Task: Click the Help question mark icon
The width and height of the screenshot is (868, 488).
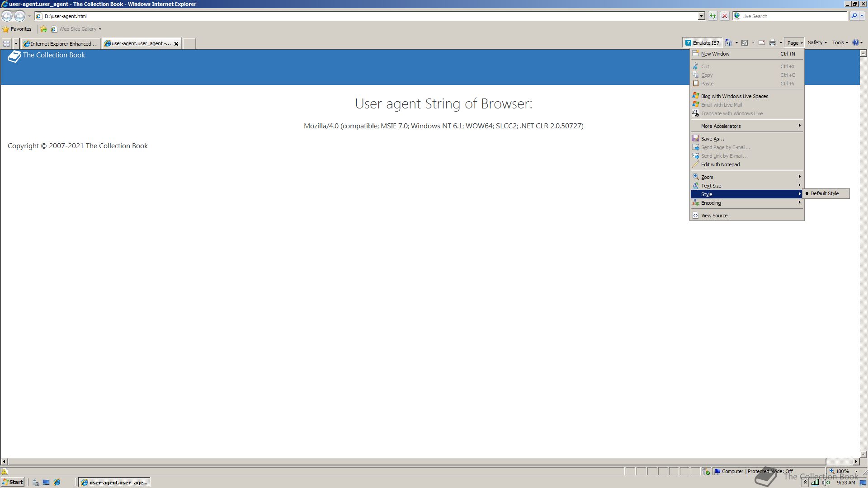Action: point(855,42)
